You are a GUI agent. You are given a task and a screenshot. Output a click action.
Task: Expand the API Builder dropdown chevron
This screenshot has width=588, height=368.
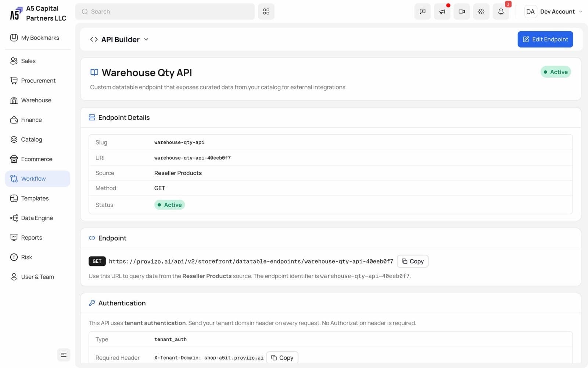tap(146, 39)
